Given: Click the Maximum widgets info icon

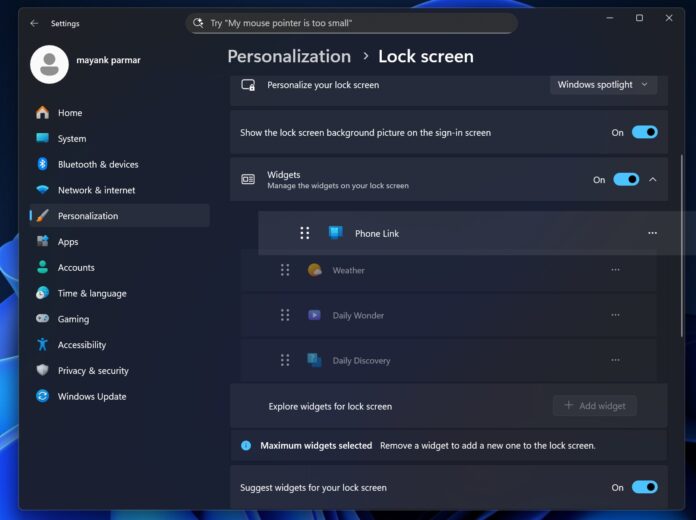Looking at the screenshot, I should point(246,445).
